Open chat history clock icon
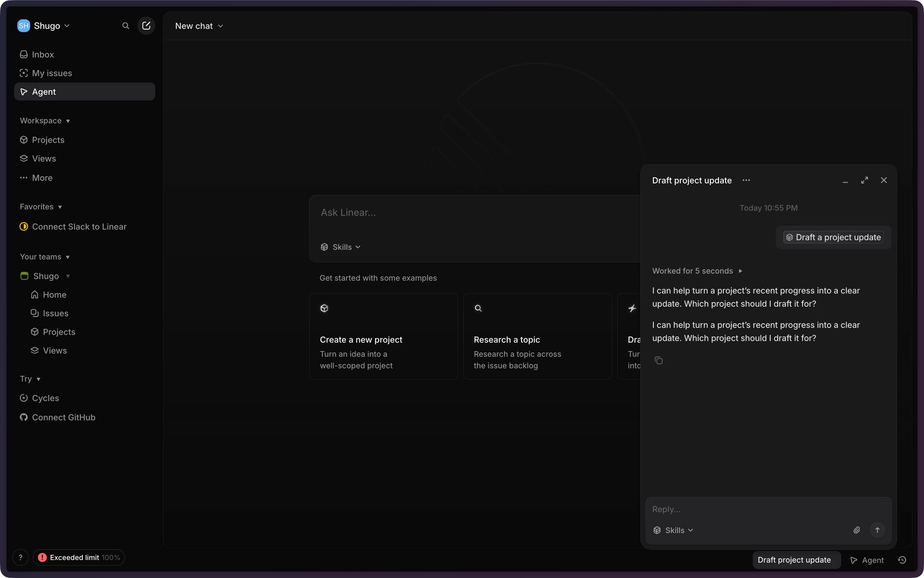Screen dimensions: 924x578 902,560
